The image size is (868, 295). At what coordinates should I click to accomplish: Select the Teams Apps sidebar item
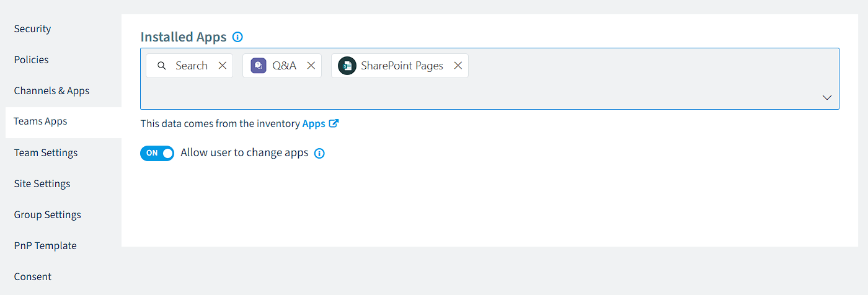coord(63,121)
